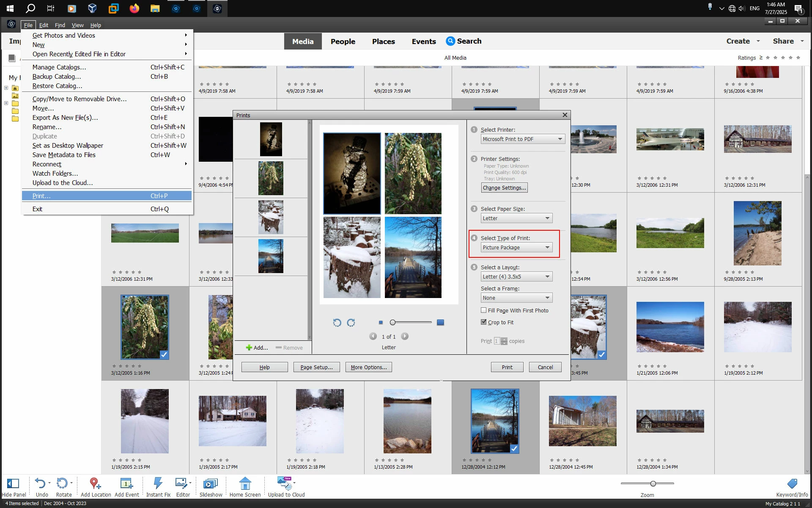This screenshot has height=508, width=812.
Task: Choose Export As New File(s) menu entry
Action: pyautogui.click(x=65, y=118)
